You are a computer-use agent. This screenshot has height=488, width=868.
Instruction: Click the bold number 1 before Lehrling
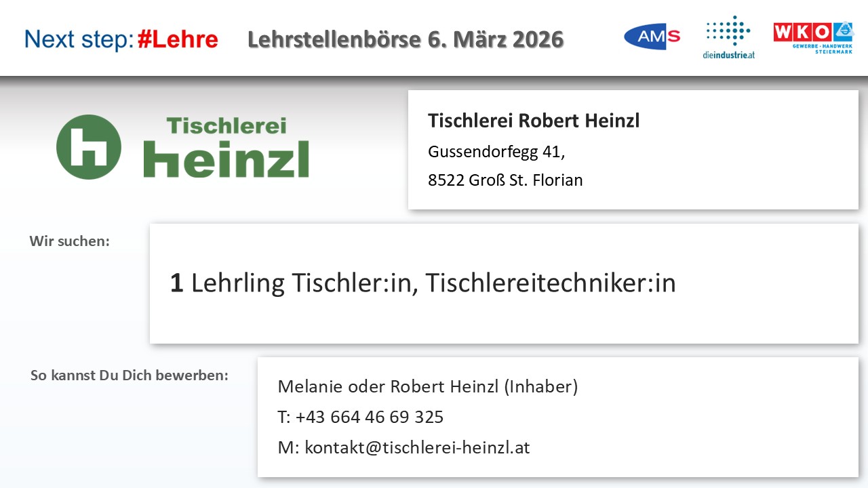176,283
